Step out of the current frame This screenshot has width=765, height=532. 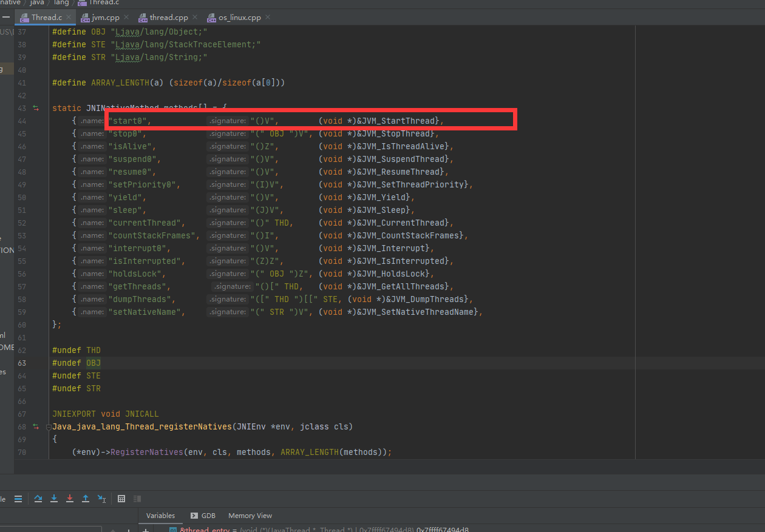[85, 498]
